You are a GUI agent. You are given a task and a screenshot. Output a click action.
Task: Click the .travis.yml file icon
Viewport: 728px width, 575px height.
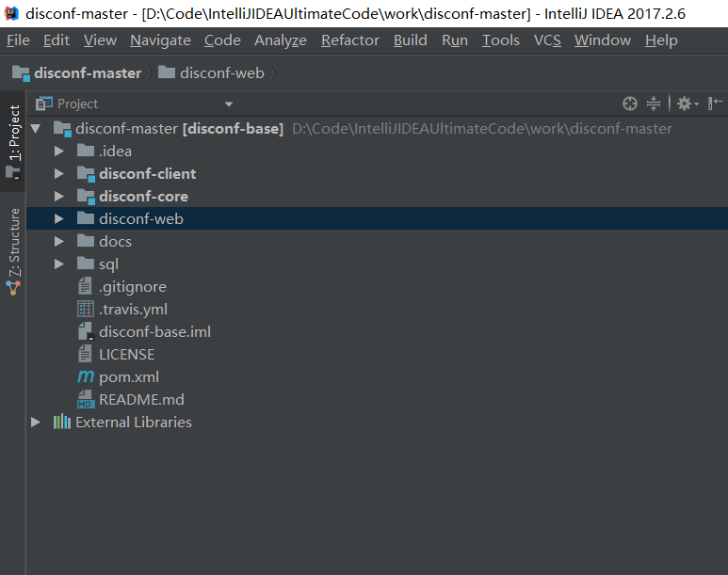85,309
